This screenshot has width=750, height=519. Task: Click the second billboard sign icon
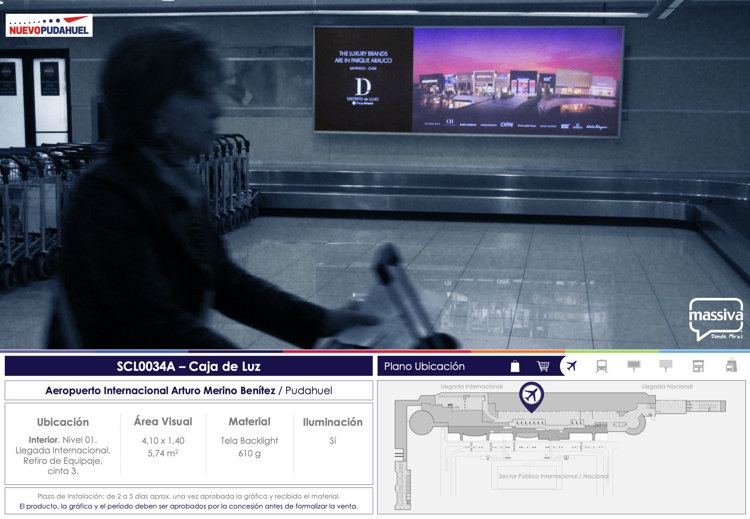coord(666,366)
